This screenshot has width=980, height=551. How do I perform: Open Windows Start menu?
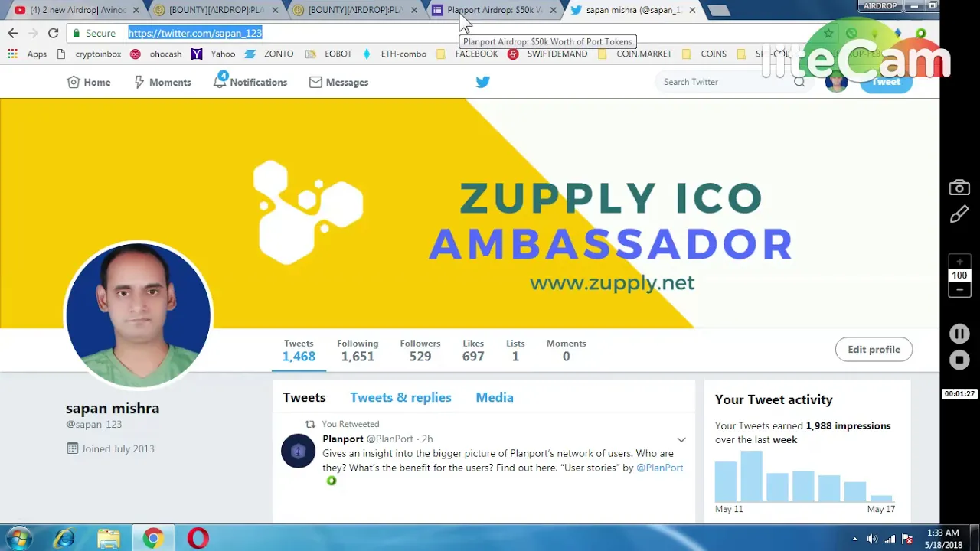coord(18,539)
